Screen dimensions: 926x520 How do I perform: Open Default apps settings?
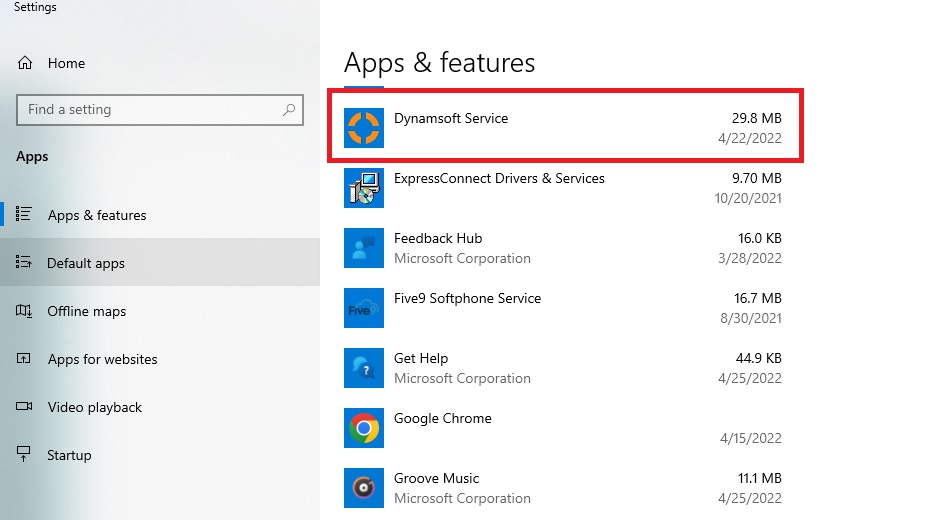point(86,263)
